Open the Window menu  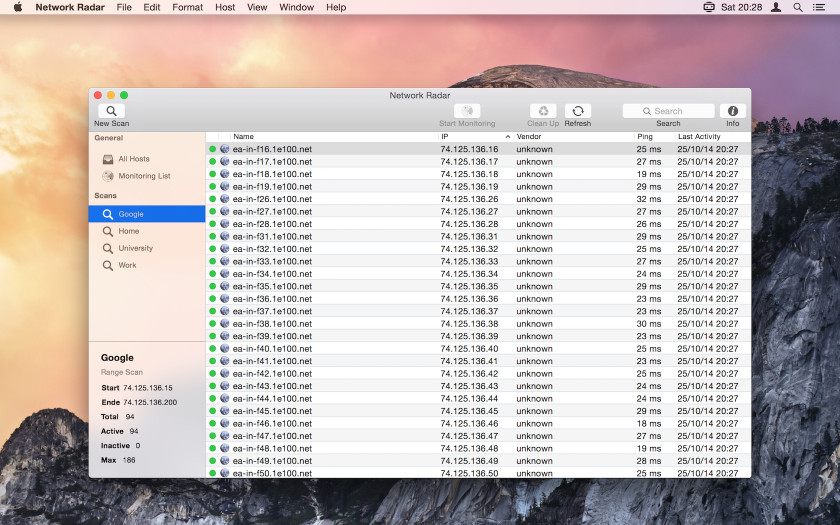(296, 7)
